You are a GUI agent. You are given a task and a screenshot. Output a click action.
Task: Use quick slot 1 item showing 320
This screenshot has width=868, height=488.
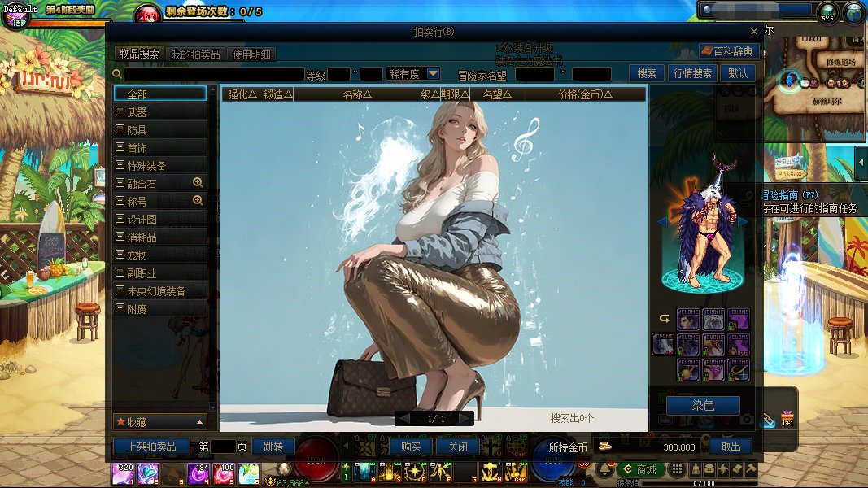click(122, 474)
